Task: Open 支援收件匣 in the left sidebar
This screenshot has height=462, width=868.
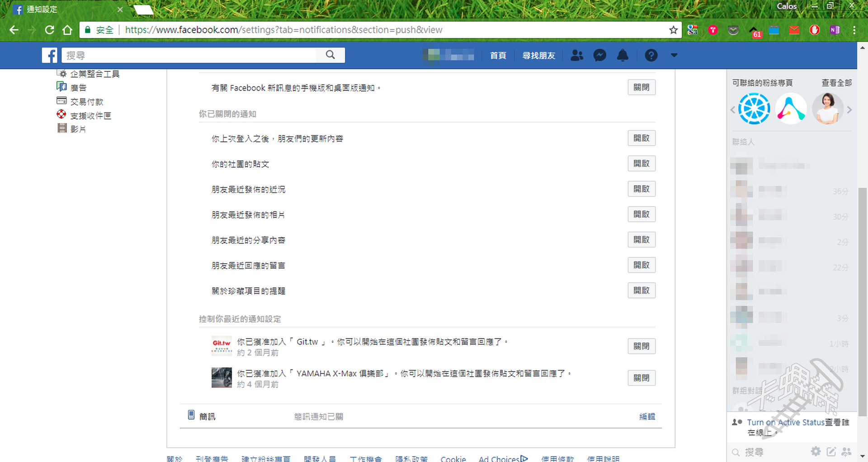Action: point(90,116)
